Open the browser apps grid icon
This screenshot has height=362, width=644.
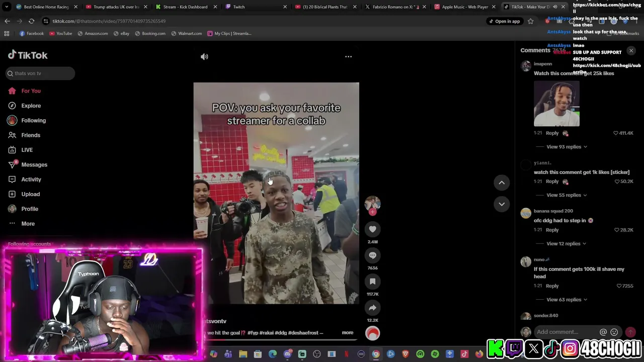7,34
